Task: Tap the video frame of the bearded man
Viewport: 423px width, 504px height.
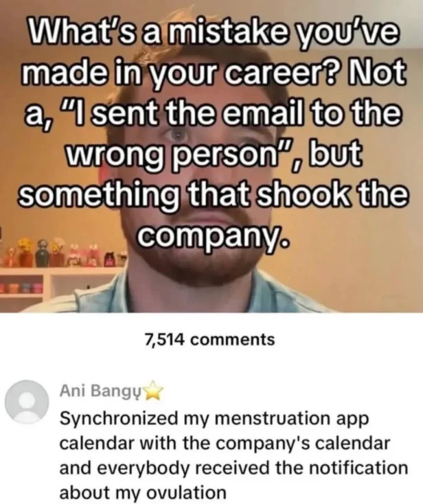Action: pos(211,157)
